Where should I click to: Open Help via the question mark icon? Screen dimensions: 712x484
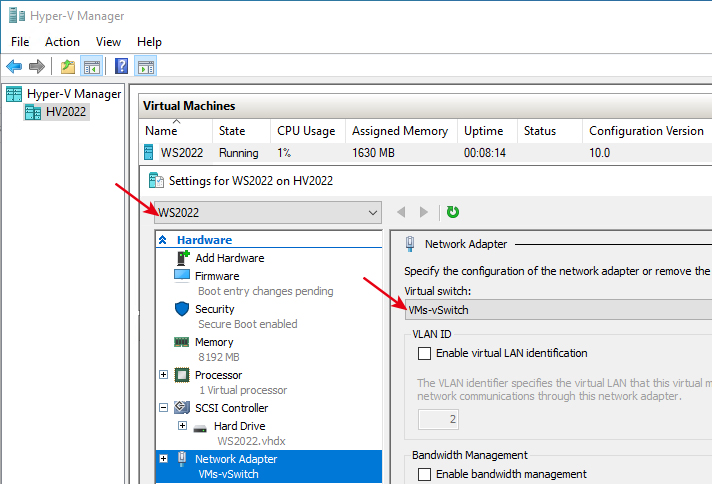(121, 66)
